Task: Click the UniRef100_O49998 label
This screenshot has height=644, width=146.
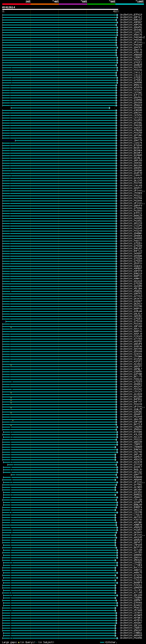Action: 131,218
